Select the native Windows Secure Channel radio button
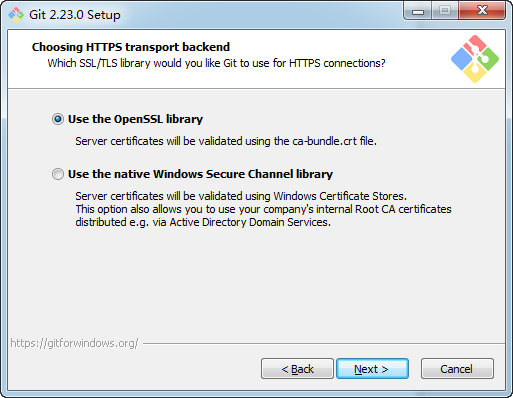Screen dimensions: 513x398 [x=58, y=174]
